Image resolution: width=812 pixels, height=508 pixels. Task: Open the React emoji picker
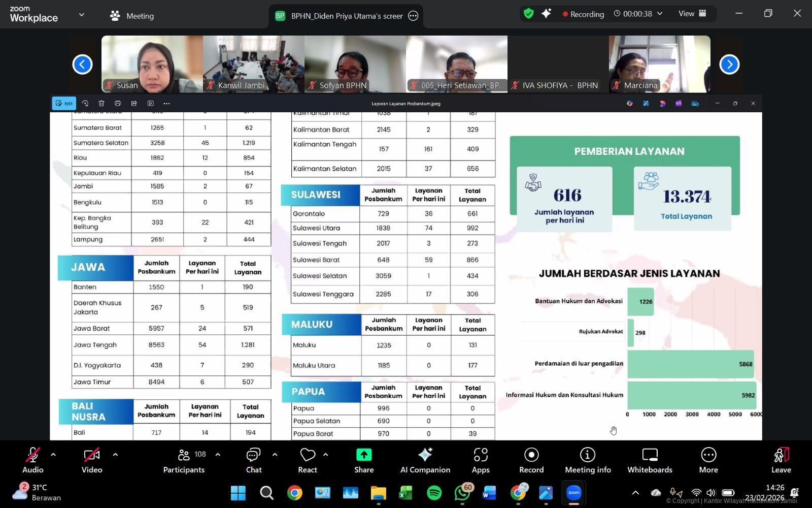point(308,460)
